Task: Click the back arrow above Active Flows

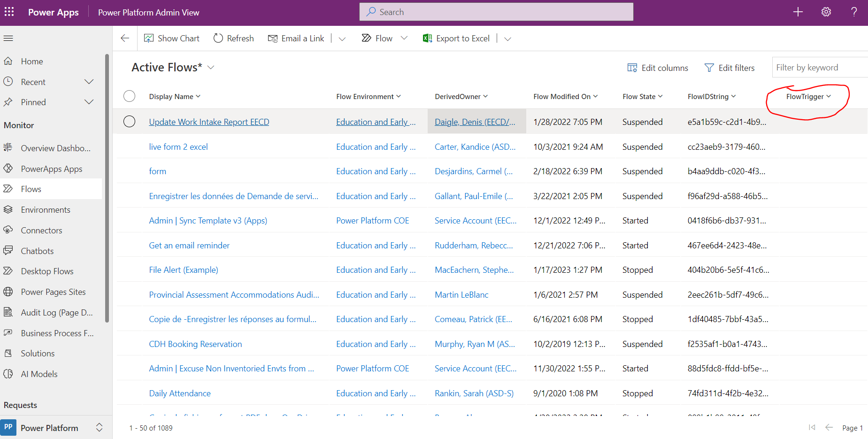Action: coord(124,38)
